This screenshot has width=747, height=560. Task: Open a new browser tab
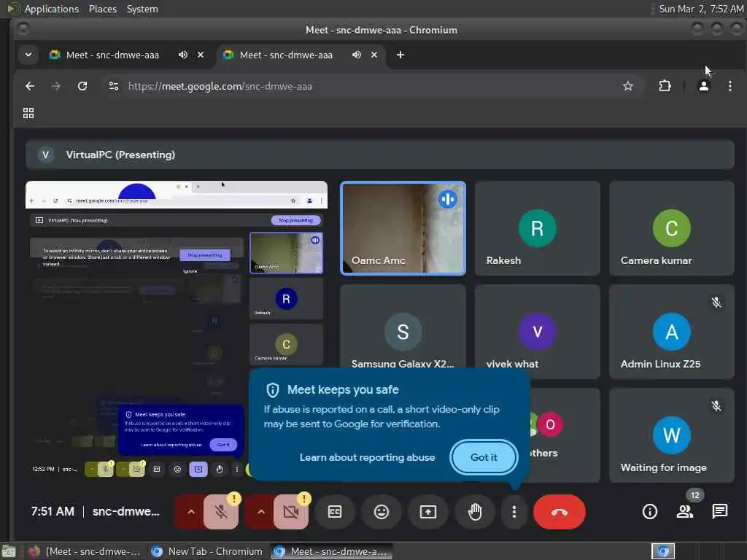click(x=400, y=55)
